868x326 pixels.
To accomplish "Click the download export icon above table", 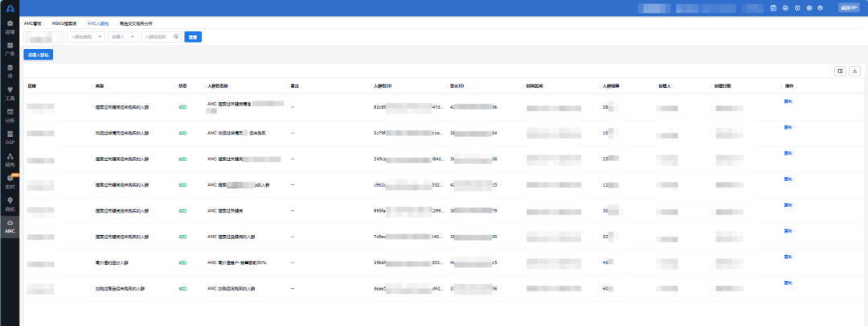I will click(x=854, y=71).
